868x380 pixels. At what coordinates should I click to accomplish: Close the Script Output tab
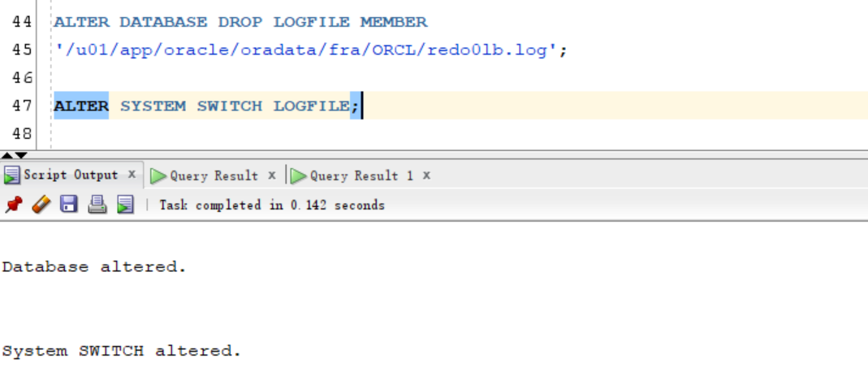point(132,175)
